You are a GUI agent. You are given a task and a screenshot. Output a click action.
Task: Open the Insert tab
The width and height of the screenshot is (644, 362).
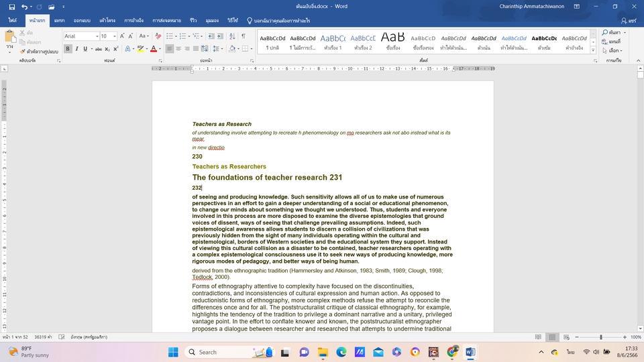[59, 21]
